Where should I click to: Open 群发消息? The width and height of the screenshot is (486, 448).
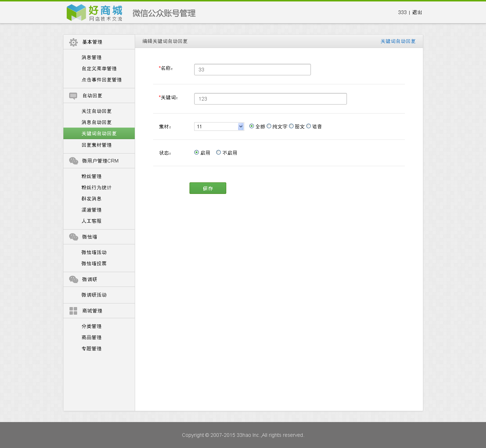click(x=92, y=199)
